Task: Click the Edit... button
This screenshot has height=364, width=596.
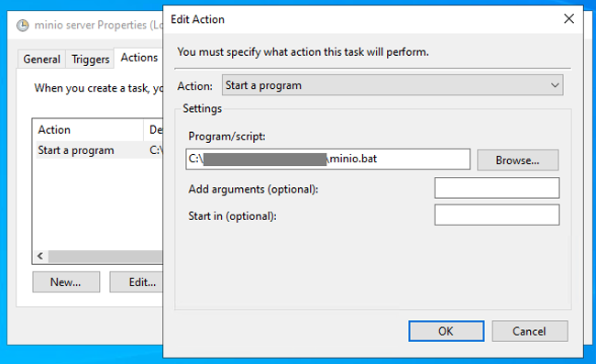Action: pyautogui.click(x=137, y=281)
